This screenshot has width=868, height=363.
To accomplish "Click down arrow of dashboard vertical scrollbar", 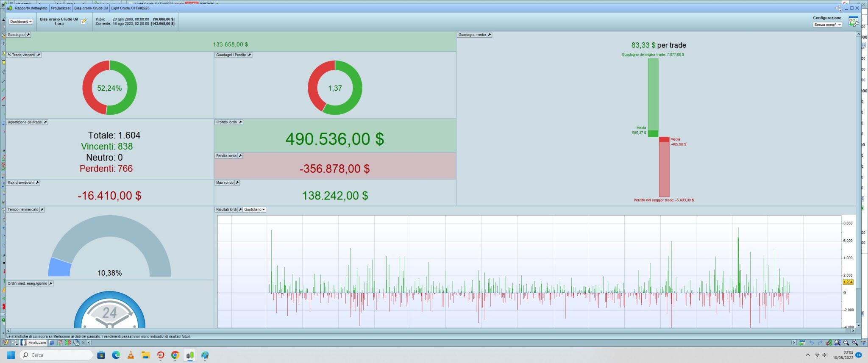I will point(858,325).
